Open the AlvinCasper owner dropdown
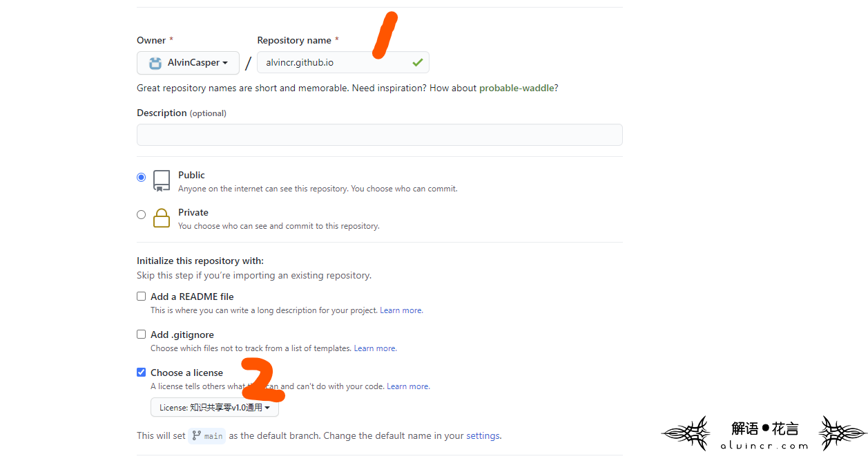The width and height of the screenshot is (868, 461). tap(188, 62)
